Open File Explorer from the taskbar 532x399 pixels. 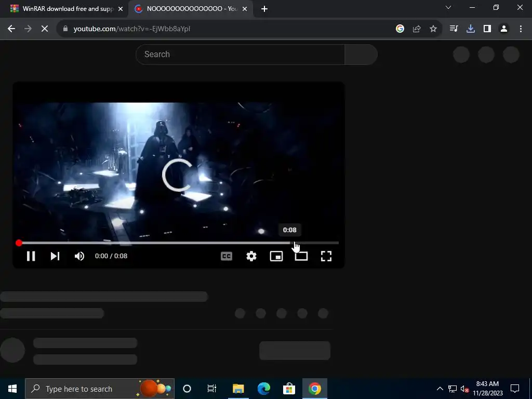coord(238,389)
